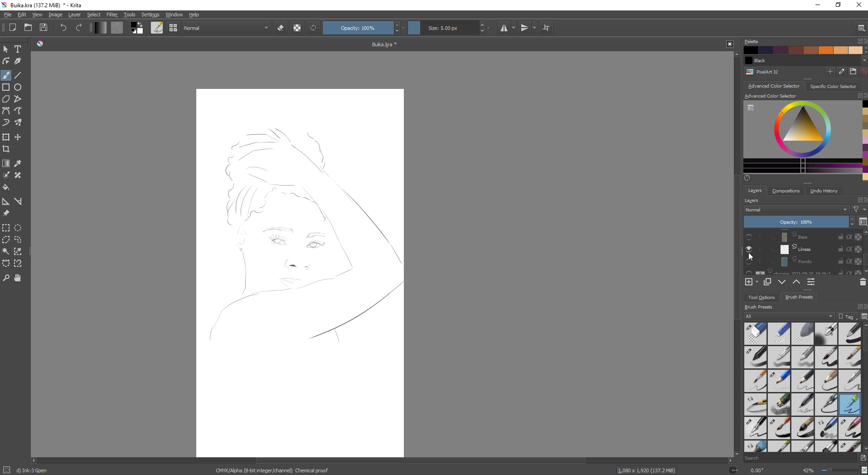Select the Transform tool
868x475 pixels.
[6, 137]
